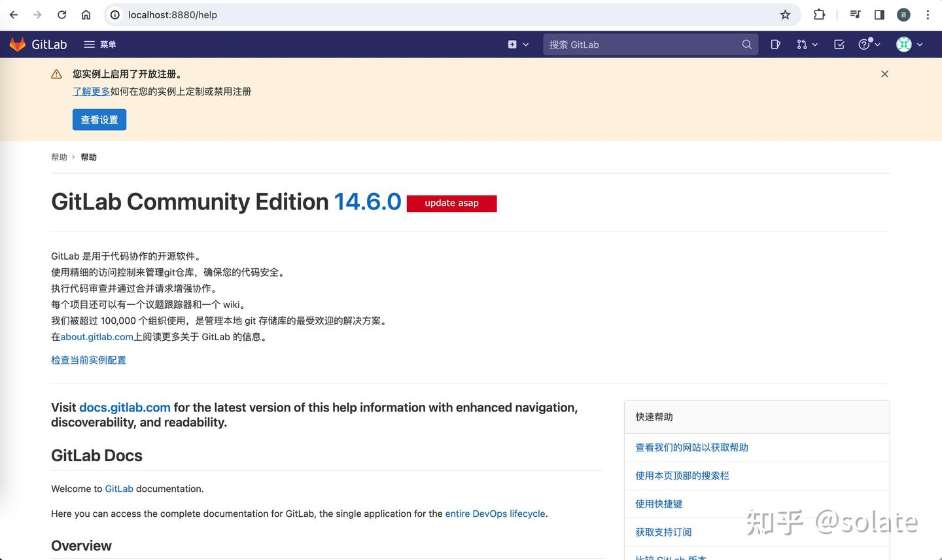Open the docs.gitlab.com link

point(124,408)
